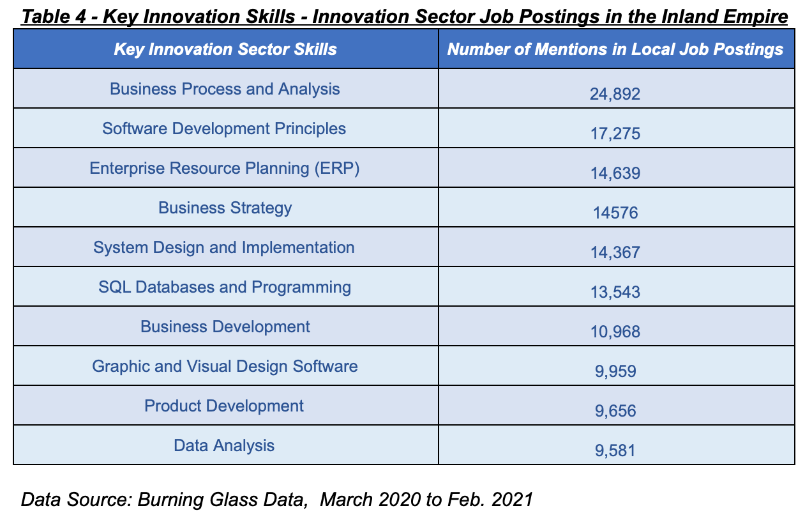This screenshot has height=515, width=812.
Task: Click the Data Analysis row label
Action: click(x=224, y=445)
